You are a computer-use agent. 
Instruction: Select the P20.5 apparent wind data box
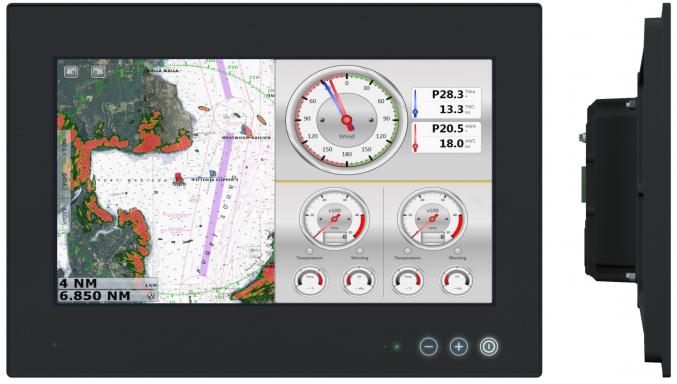pos(446,137)
